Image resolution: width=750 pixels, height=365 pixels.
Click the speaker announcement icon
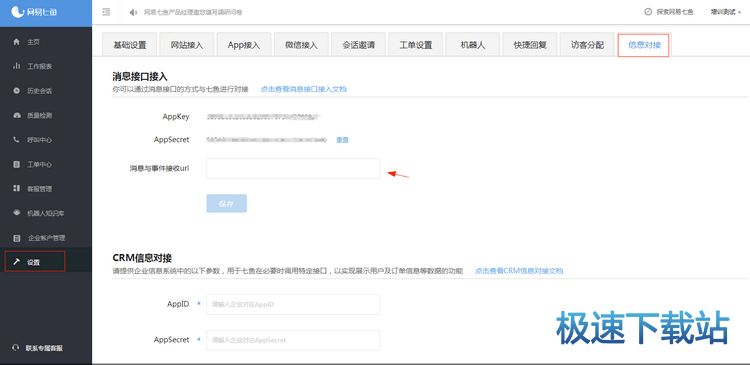click(133, 12)
